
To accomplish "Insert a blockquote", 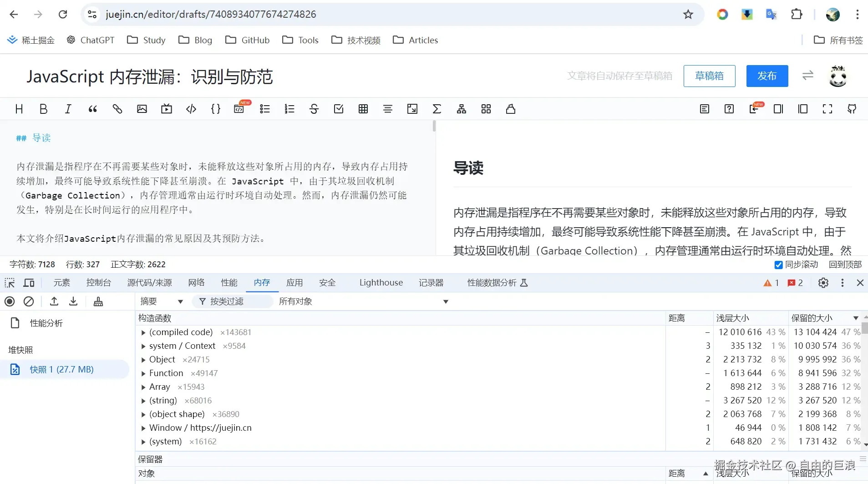I will click(93, 109).
